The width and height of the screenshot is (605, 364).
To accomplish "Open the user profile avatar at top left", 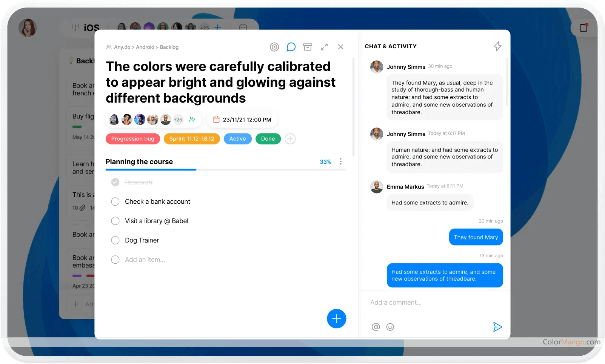I will [x=28, y=28].
